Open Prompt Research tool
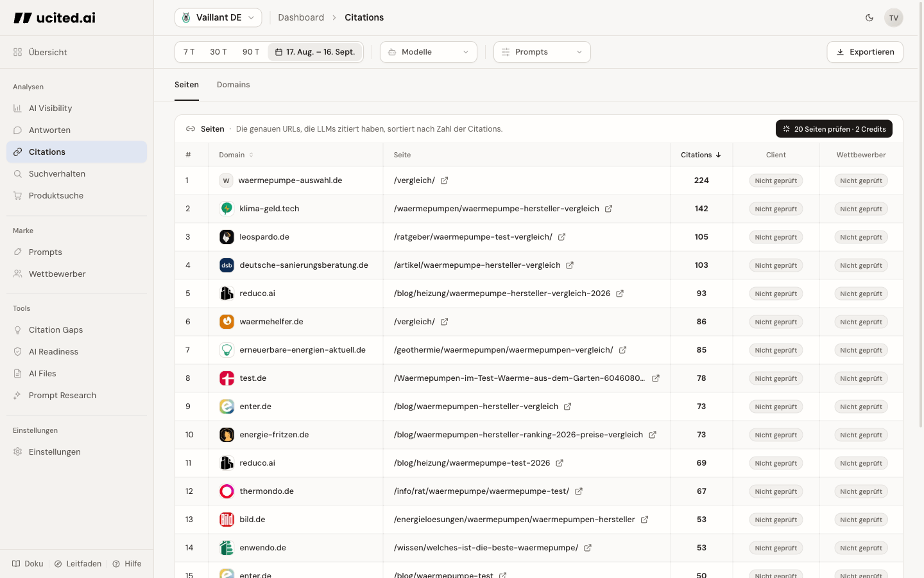The image size is (924, 578). [76, 396]
